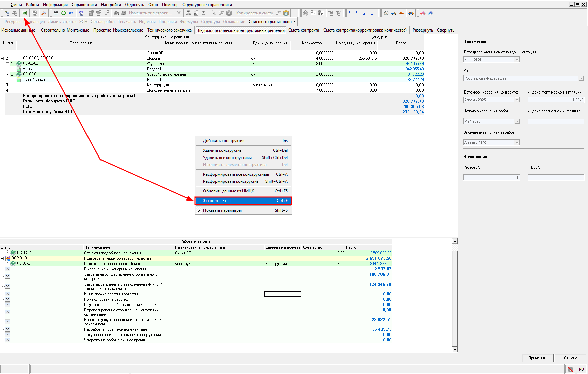Viewport: 588px width, 374px height.
Task: Switch to the 'Смета контракта' tab
Action: (303, 30)
